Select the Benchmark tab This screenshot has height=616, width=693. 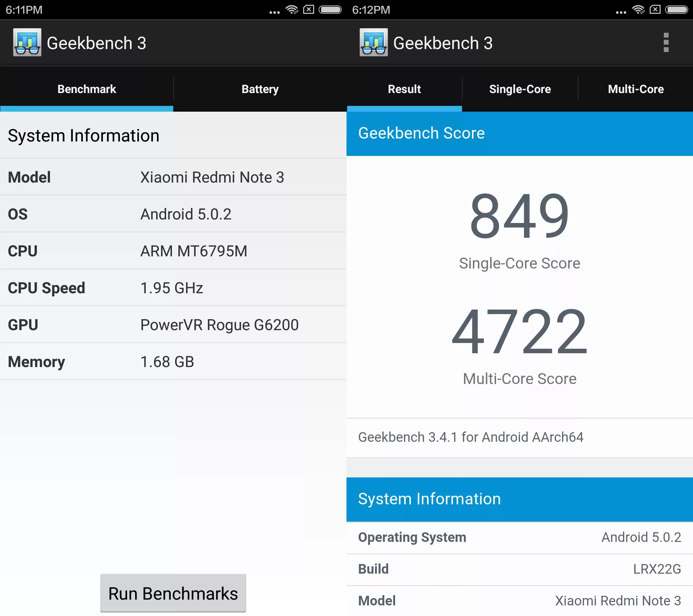[87, 89]
